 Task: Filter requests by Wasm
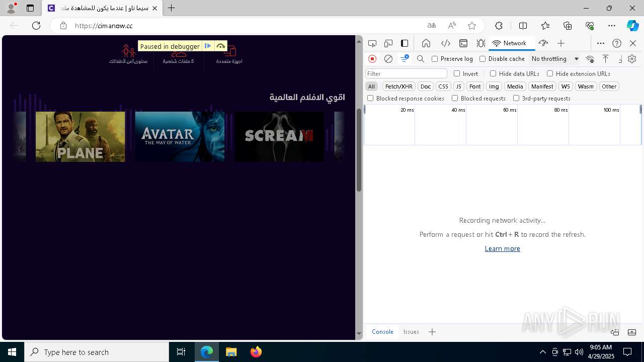coord(586,86)
